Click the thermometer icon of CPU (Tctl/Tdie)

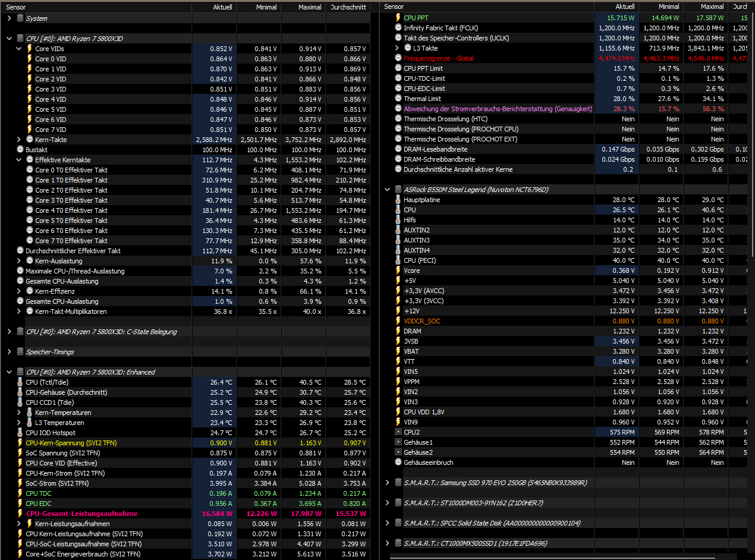click(20, 382)
